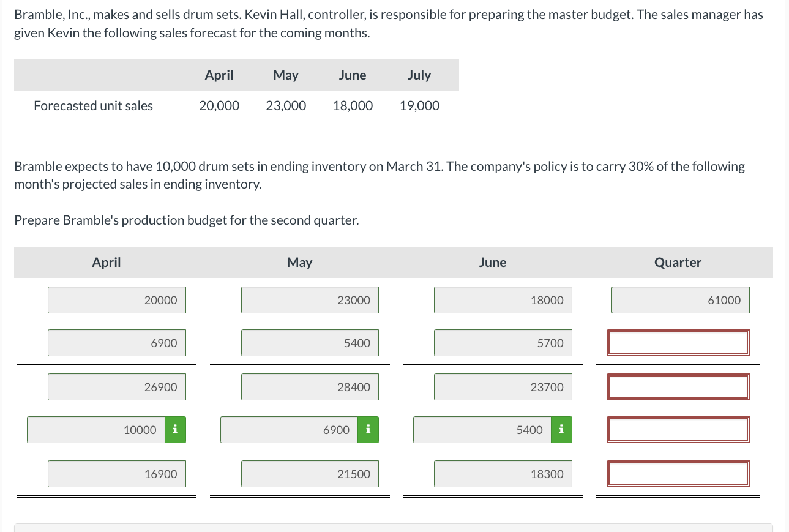
Task: Click the May 23000 sales field
Action: point(310,300)
